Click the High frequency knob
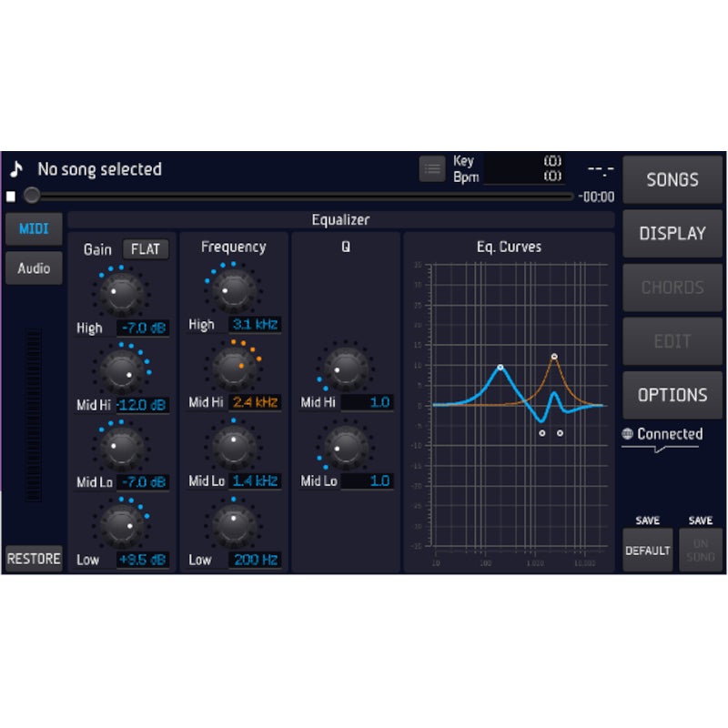This screenshot has height=728, width=728. (x=234, y=291)
